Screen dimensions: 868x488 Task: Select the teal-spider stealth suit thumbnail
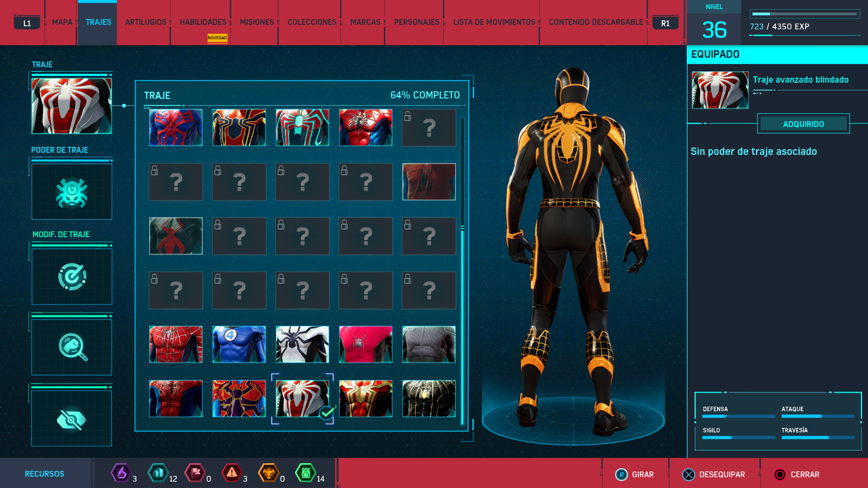pos(302,127)
